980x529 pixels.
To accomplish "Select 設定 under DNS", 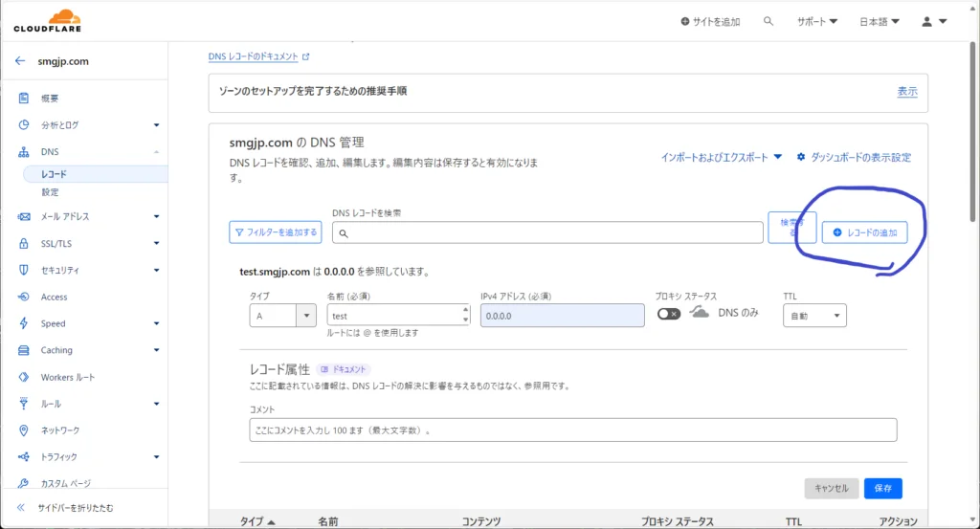I will click(50, 192).
